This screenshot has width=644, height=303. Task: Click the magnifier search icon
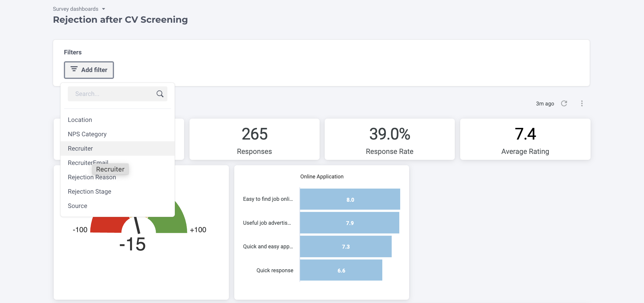pos(160,94)
